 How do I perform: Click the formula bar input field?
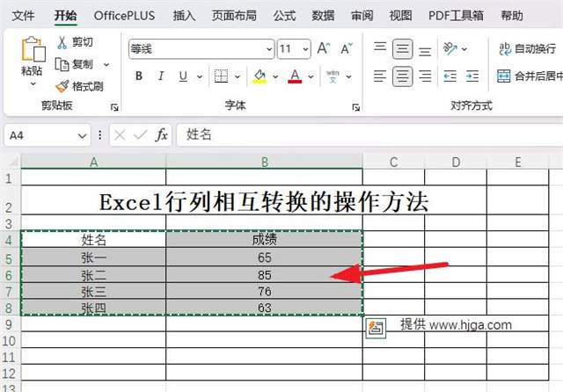(369, 135)
